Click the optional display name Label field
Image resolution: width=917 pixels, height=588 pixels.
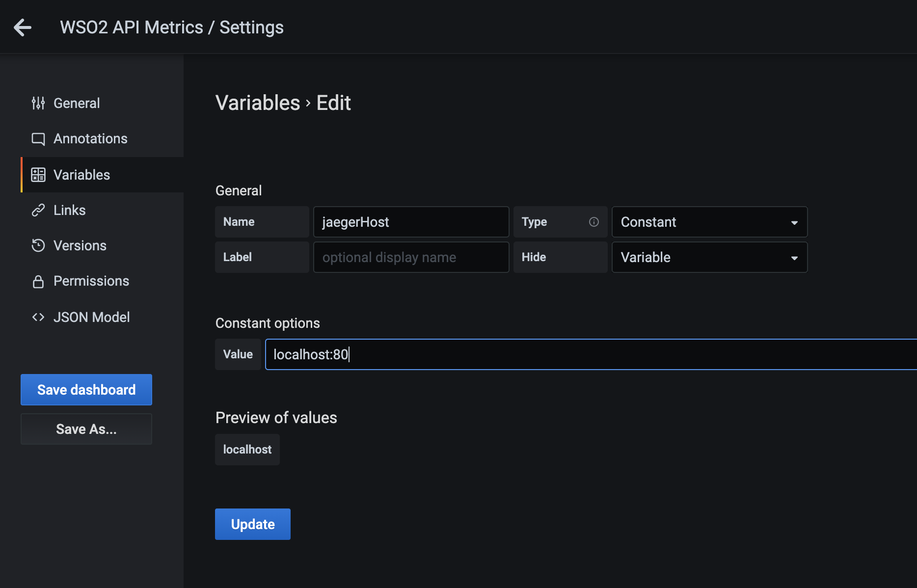411,257
